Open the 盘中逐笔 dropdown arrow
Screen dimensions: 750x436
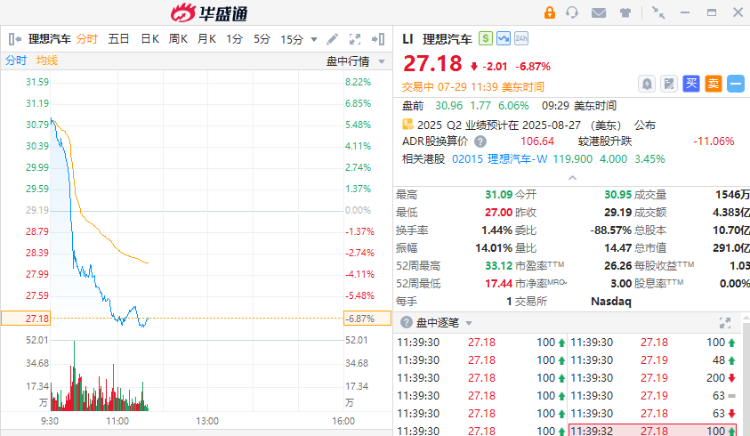pos(469,324)
